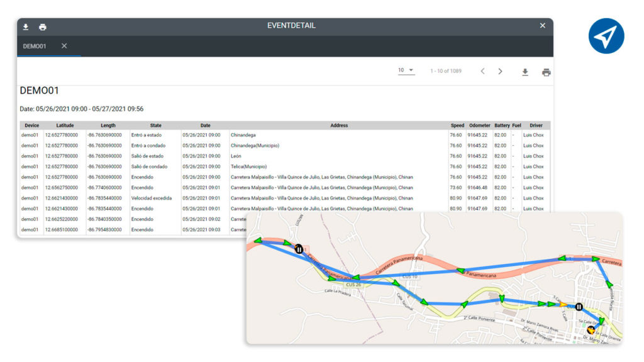The height and width of the screenshot is (362, 644).
Task: Click the Address column header
Action: 339,126
